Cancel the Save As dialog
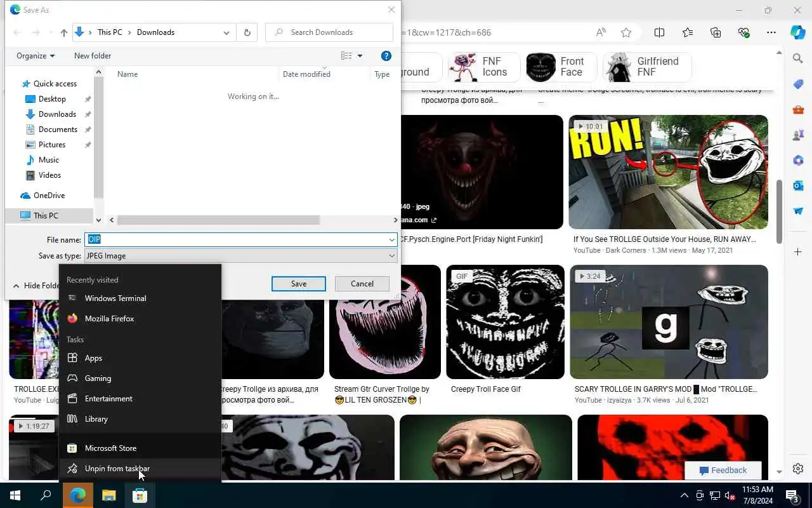Viewport: 812px width, 508px height. tap(362, 284)
